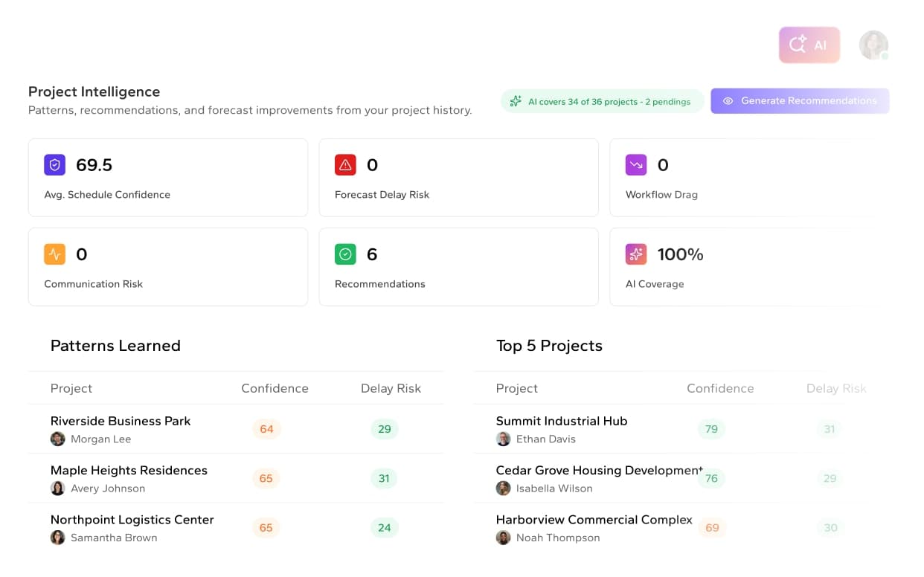Click delay risk badge 24 for Northpoint Logistics
924x577 pixels.
[x=384, y=527]
